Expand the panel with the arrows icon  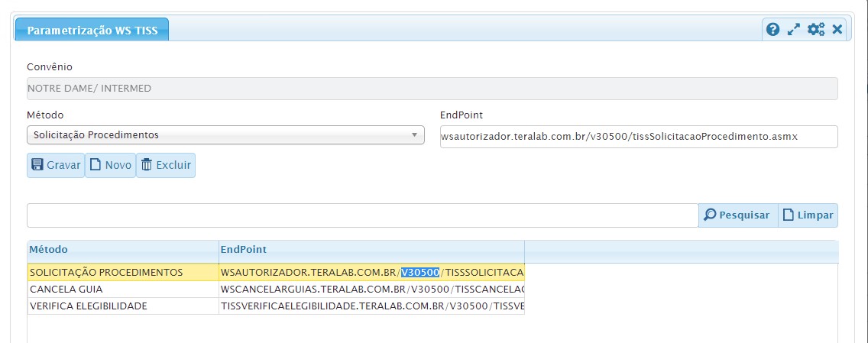(794, 30)
